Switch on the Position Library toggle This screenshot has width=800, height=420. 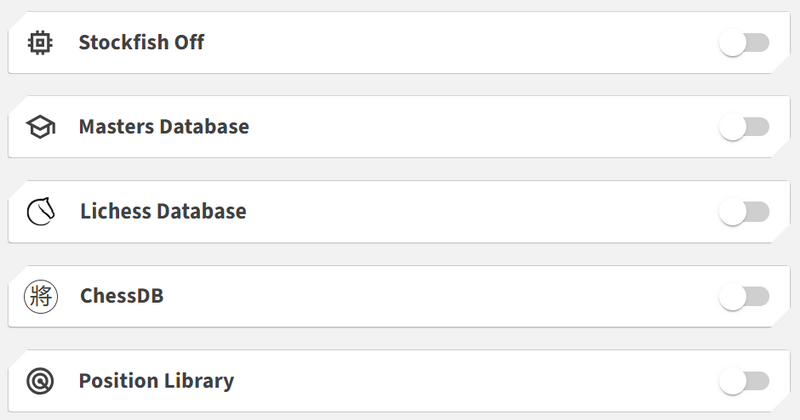(x=744, y=381)
